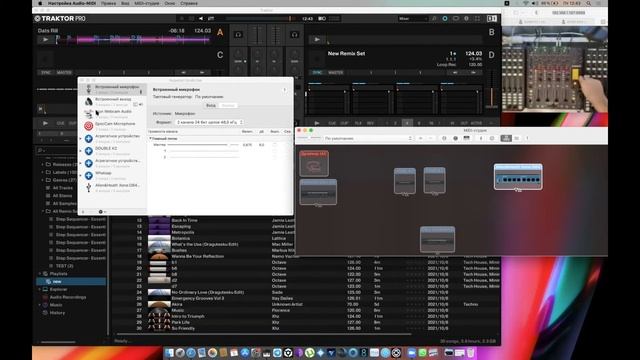Click the Bluetooth icon in MIDI Studio toolbar
This screenshot has width=640, height=360.
481,138
